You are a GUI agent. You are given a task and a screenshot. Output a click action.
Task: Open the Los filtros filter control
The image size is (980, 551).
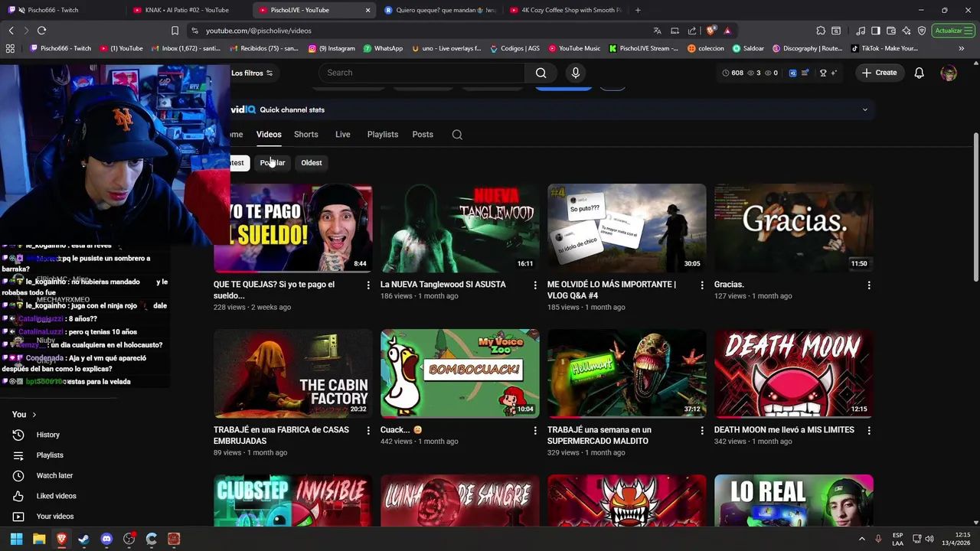252,73
